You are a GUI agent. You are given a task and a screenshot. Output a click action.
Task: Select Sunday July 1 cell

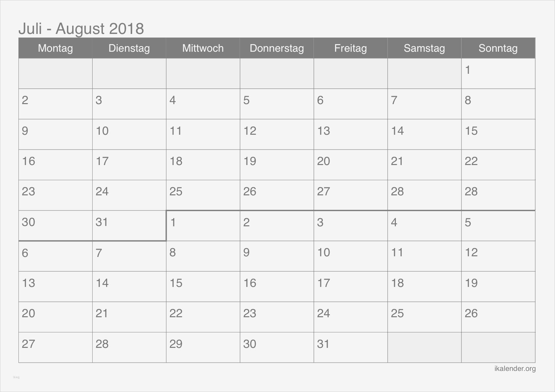(498, 73)
